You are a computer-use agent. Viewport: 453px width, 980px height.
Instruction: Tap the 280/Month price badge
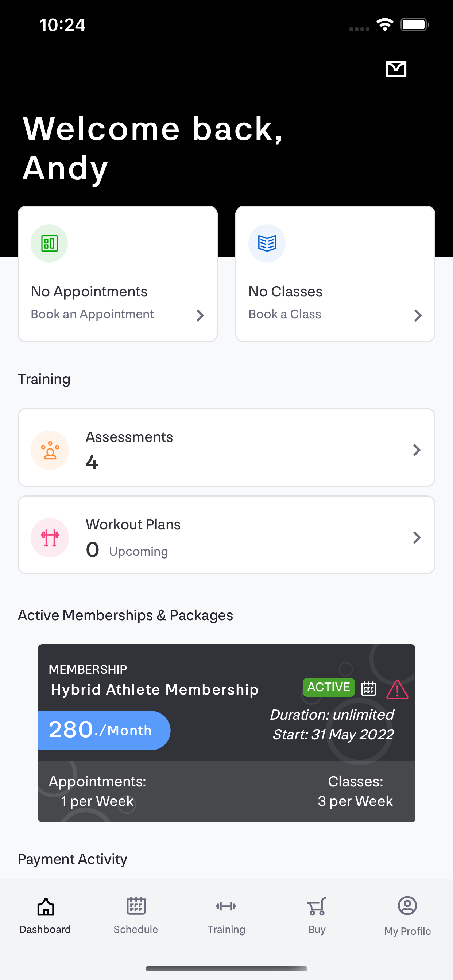(104, 730)
